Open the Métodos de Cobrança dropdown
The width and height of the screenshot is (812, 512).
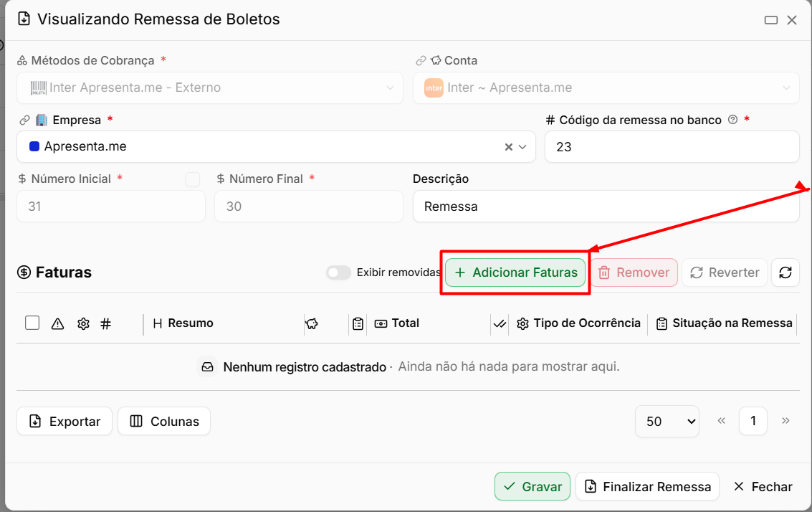210,87
